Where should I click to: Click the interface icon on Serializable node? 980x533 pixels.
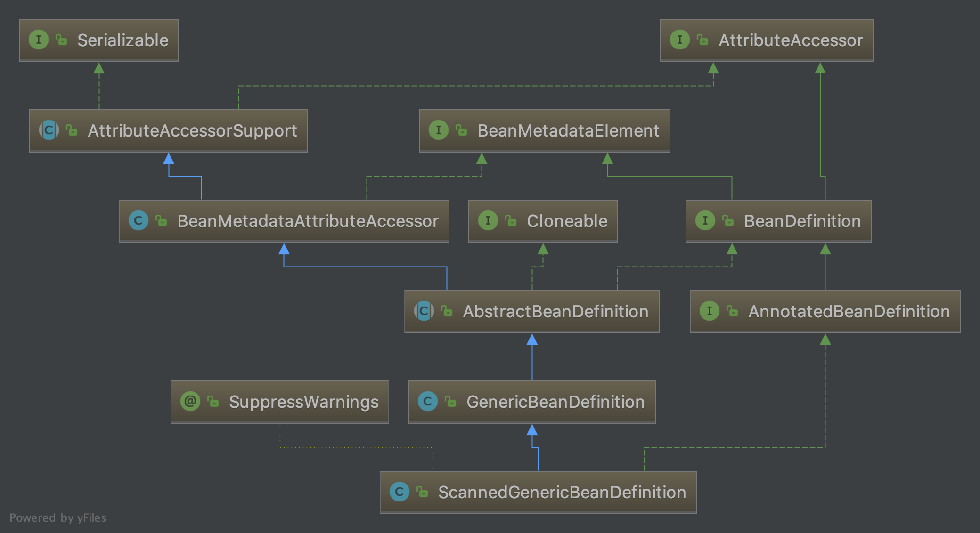(39, 40)
